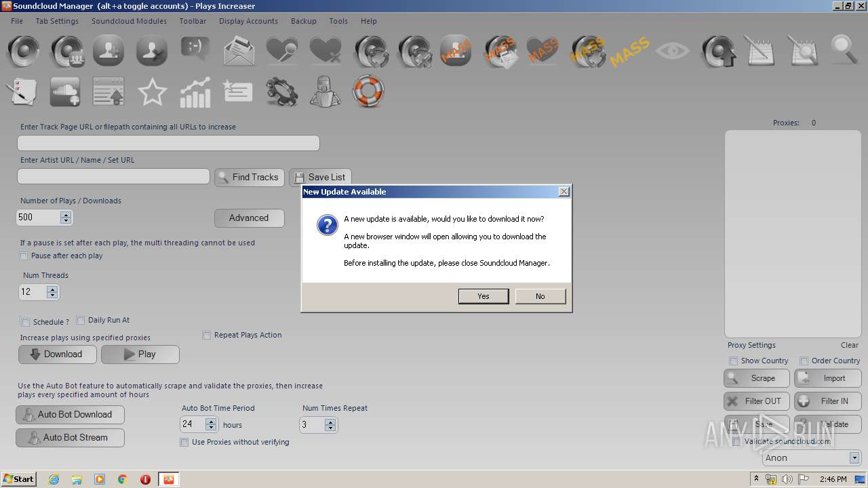This screenshot has width=868, height=488.
Task: Toggle Validate soundcloud.com checkbox
Action: [x=736, y=441]
